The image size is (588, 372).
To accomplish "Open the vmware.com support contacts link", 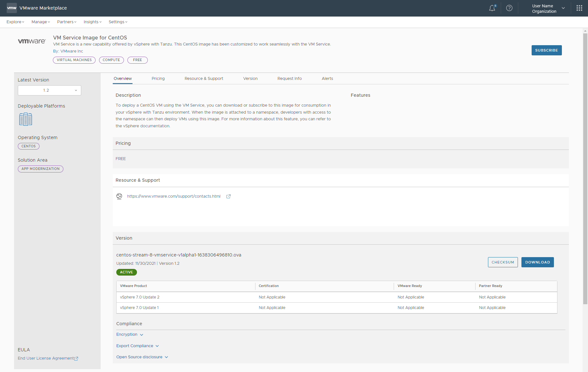I will point(174,196).
